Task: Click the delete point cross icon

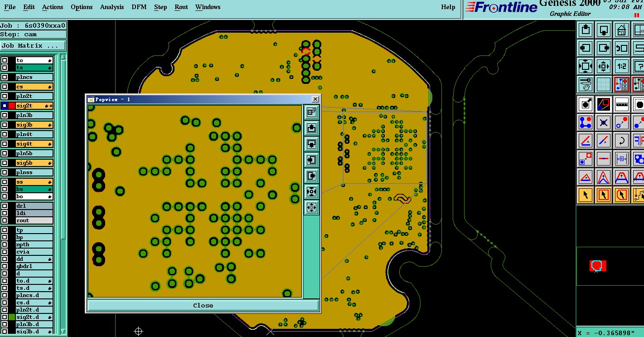Action: coord(603,122)
